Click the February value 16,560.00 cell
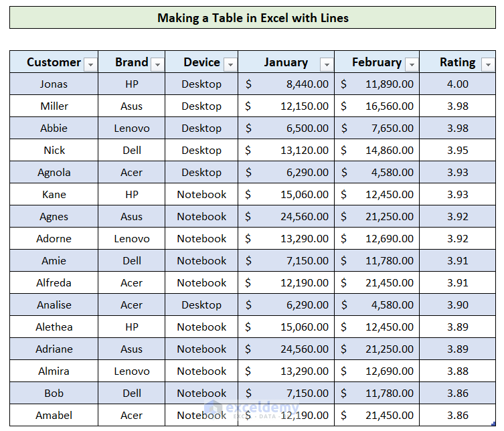Screen dimensions: 504x431 click(x=377, y=106)
